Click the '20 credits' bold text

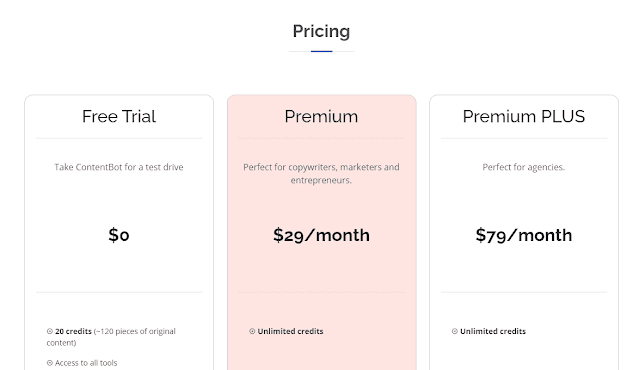(73, 331)
